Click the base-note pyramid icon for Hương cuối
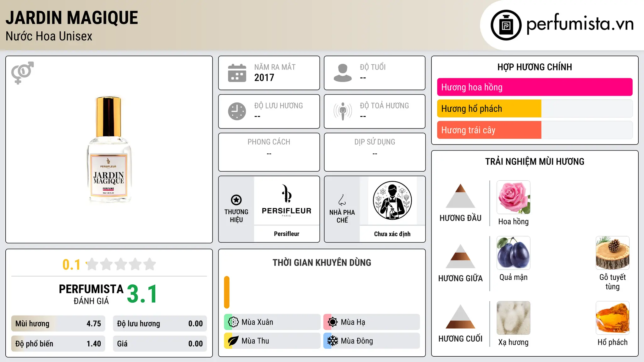The width and height of the screenshot is (644, 362). (x=460, y=316)
